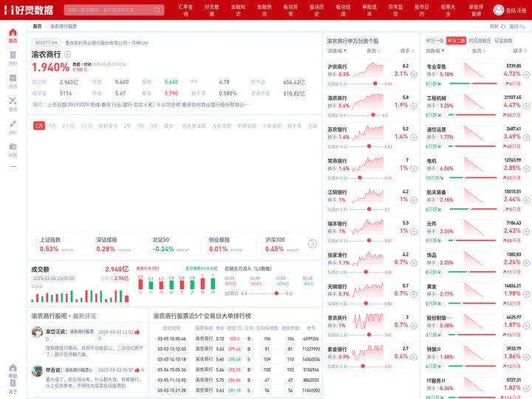Sort sector list by 金流

coord(478,51)
